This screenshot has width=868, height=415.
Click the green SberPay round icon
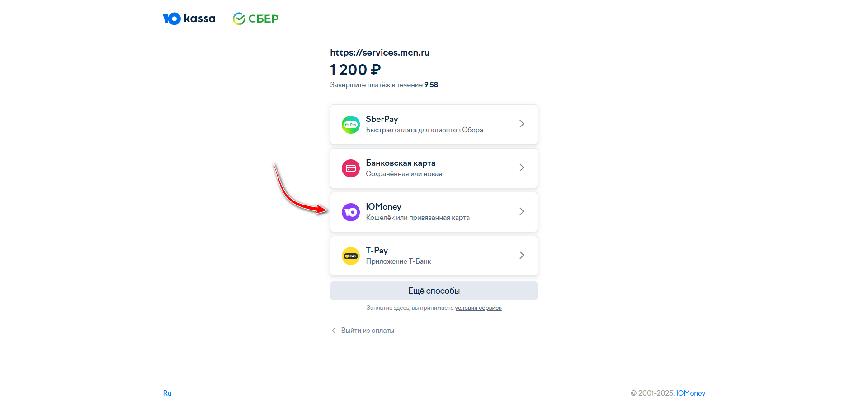[x=350, y=125]
